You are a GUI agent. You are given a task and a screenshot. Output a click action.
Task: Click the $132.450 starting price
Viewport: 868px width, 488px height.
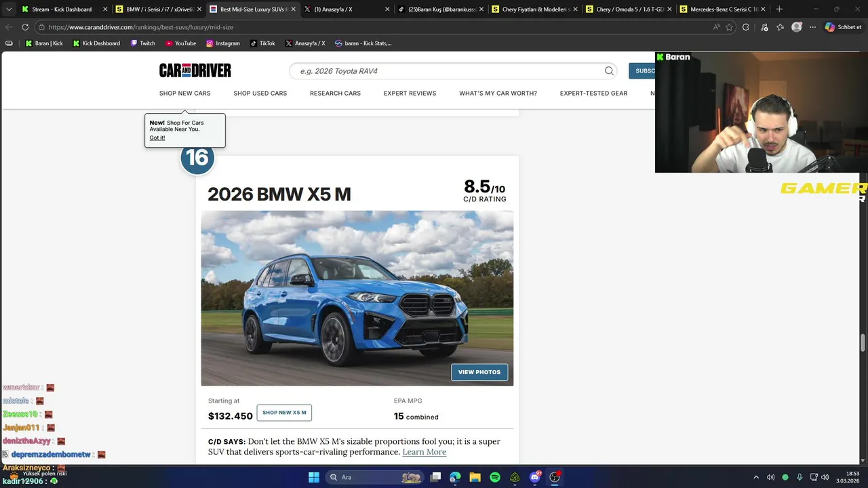[231, 416]
